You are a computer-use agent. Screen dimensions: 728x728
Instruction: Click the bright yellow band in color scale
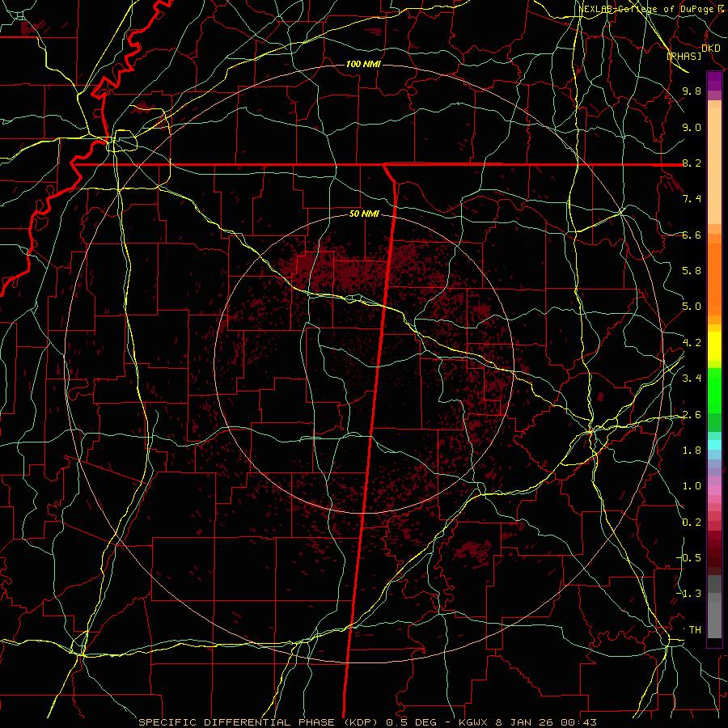click(714, 346)
